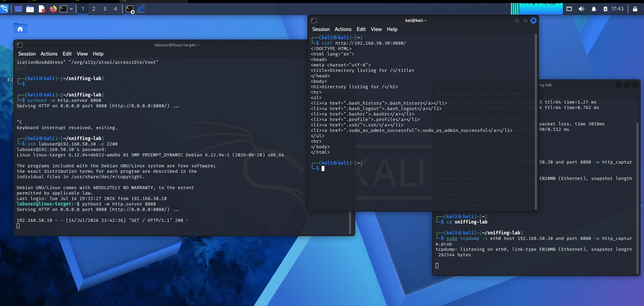
Task: Open the Kali applications menu
Action: (4, 9)
